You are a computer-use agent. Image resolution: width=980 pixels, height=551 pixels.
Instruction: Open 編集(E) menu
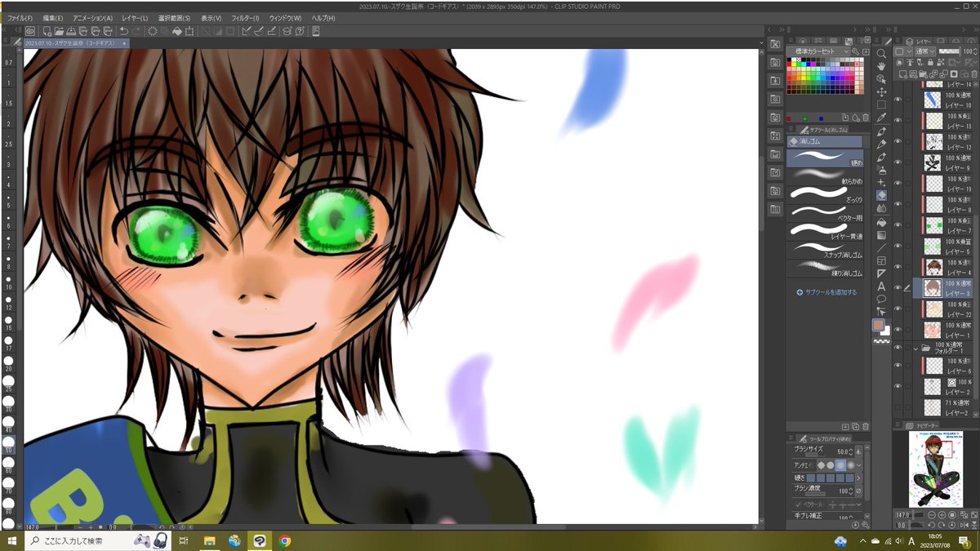[52, 18]
